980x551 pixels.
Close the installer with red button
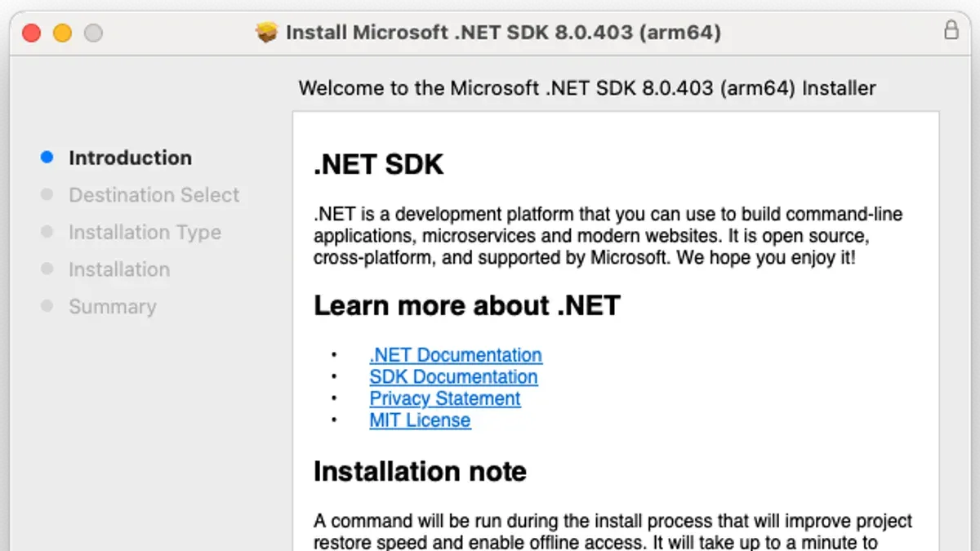(x=31, y=33)
